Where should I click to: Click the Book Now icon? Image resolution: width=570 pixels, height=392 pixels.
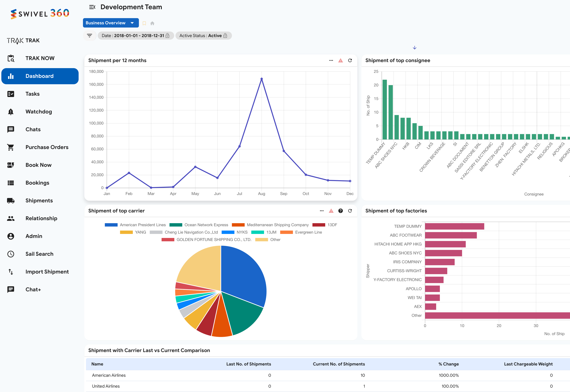[11, 165]
